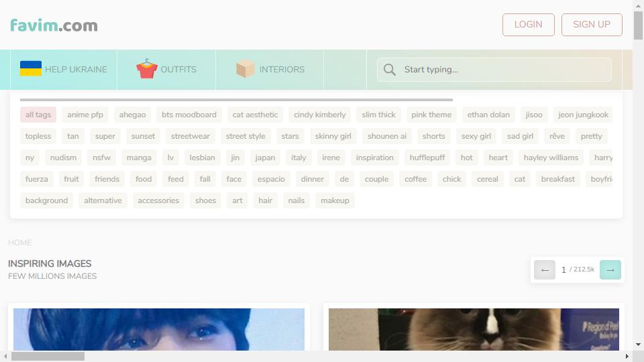Open the 'rêve' tag
This screenshot has width=644, height=362.
[x=557, y=136]
